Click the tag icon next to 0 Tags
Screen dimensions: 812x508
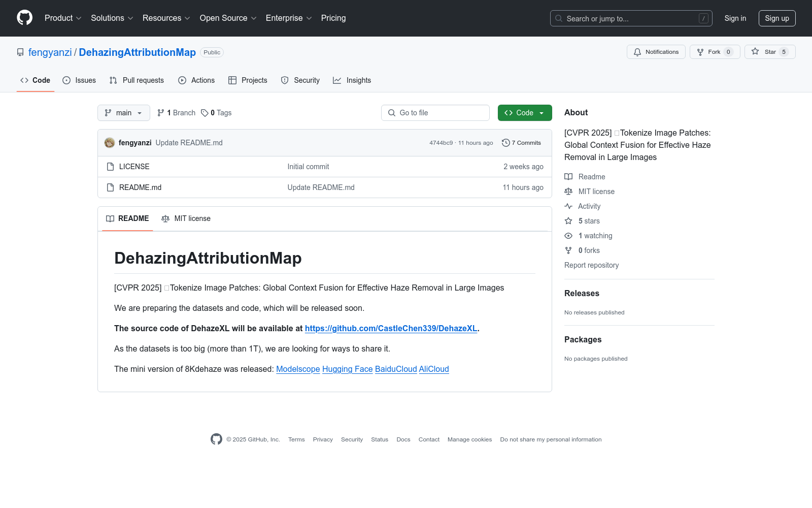[205, 113]
